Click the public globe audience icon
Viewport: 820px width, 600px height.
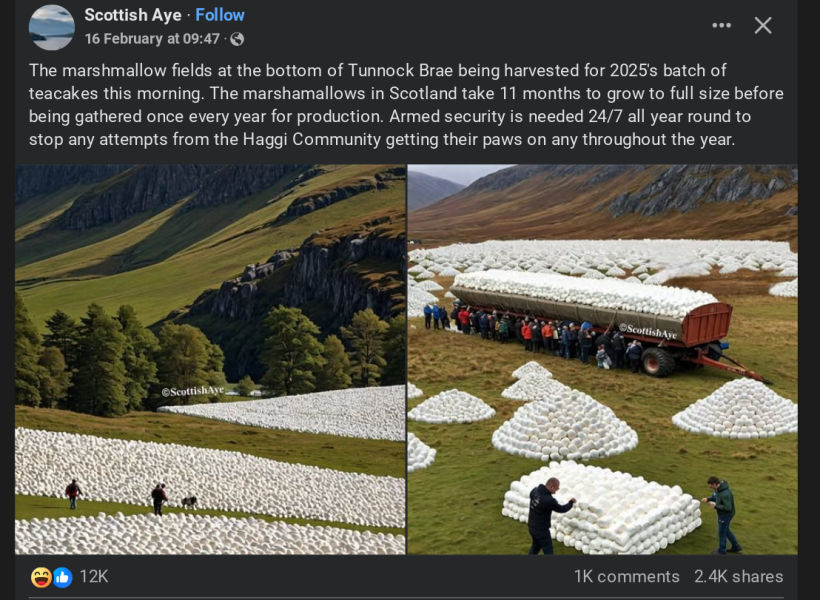[237, 39]
